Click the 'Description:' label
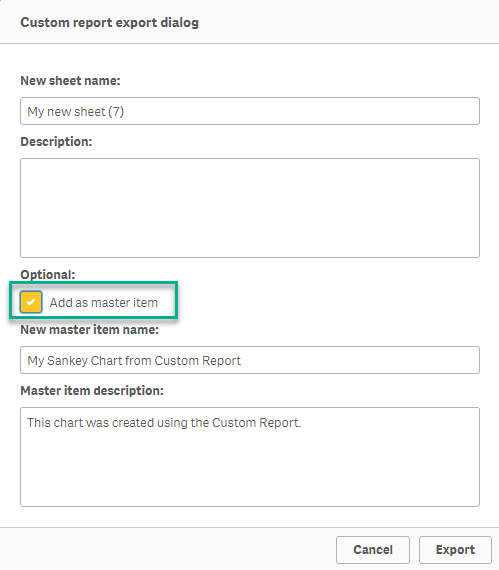The width and height of the screenshot is (499, 570). [x=56, y=142]
